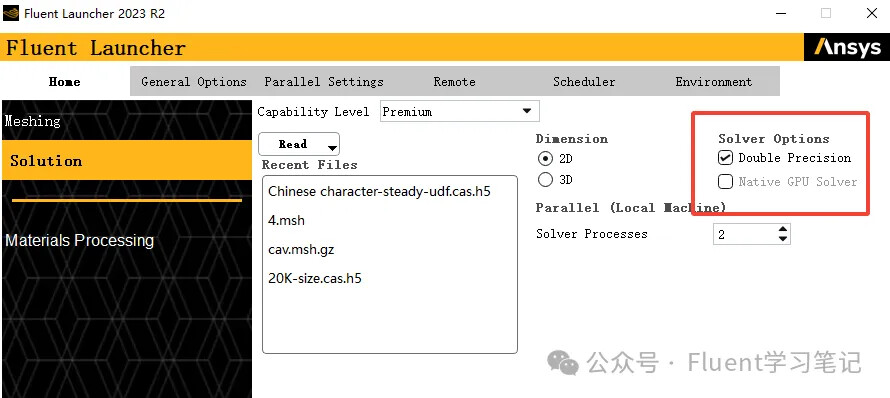Open the Capability Level dropdown

[460, 112]
